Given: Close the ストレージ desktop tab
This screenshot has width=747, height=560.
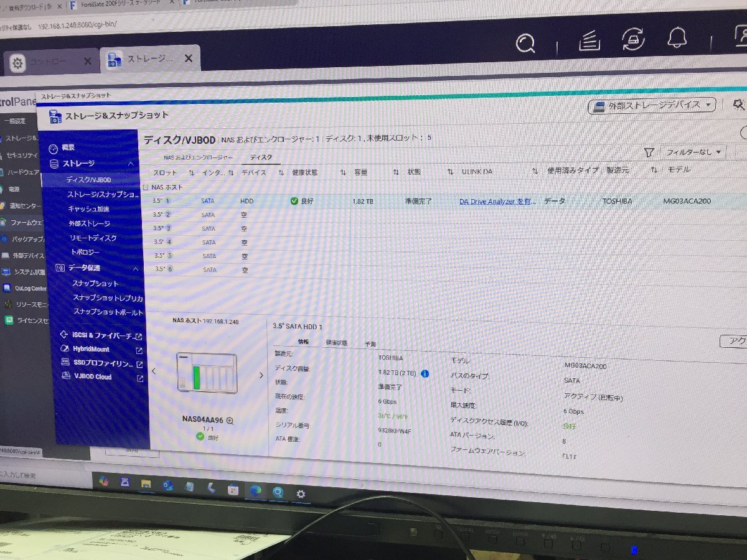Looking at the screenshot, I should (188, 58).
